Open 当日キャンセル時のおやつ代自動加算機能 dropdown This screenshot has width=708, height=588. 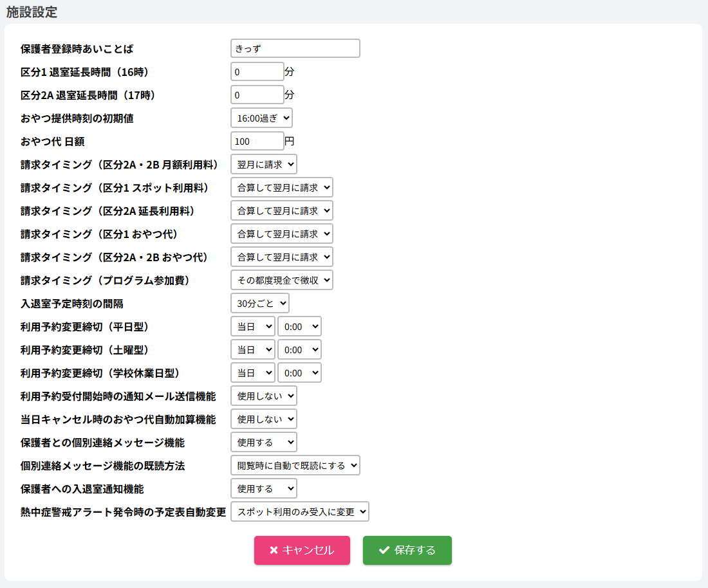(x=264, y=419)
